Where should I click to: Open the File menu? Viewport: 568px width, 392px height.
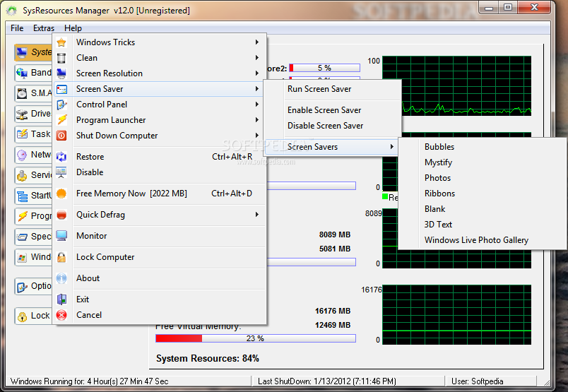17,28
